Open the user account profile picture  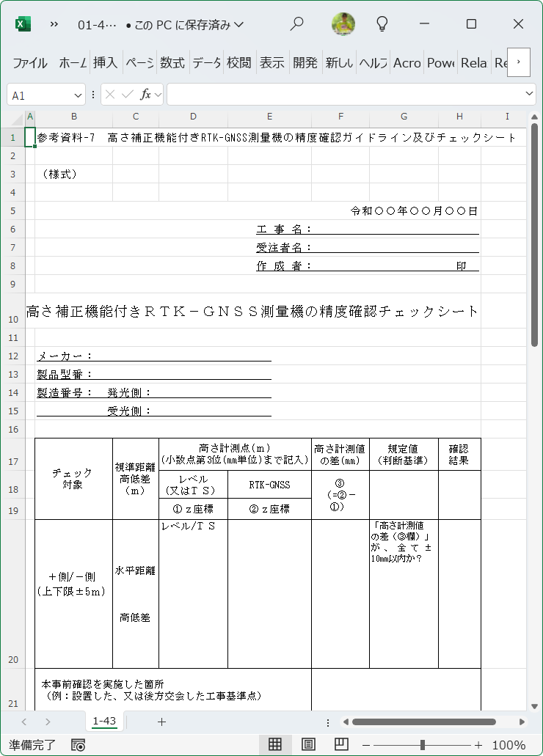coord(343,23)
